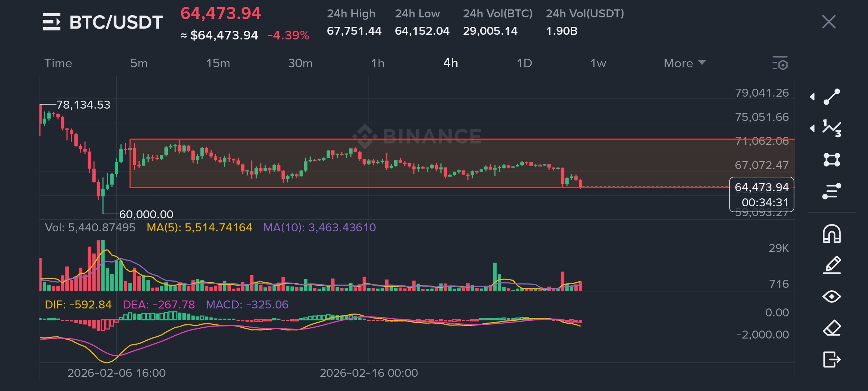Tap the BTC/USDT pair title
This screenshot has width=868, height=391.
point(116,22)
